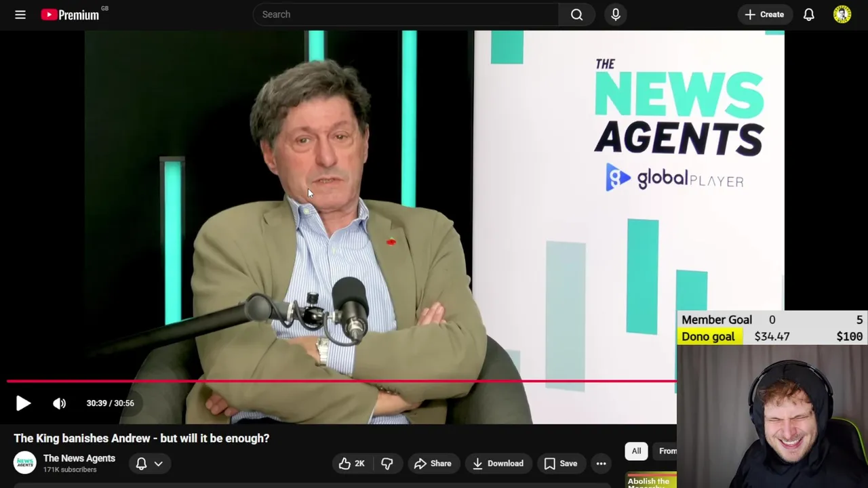
Task: Go to YouTube Premium home logo
Action: [71, 14]
